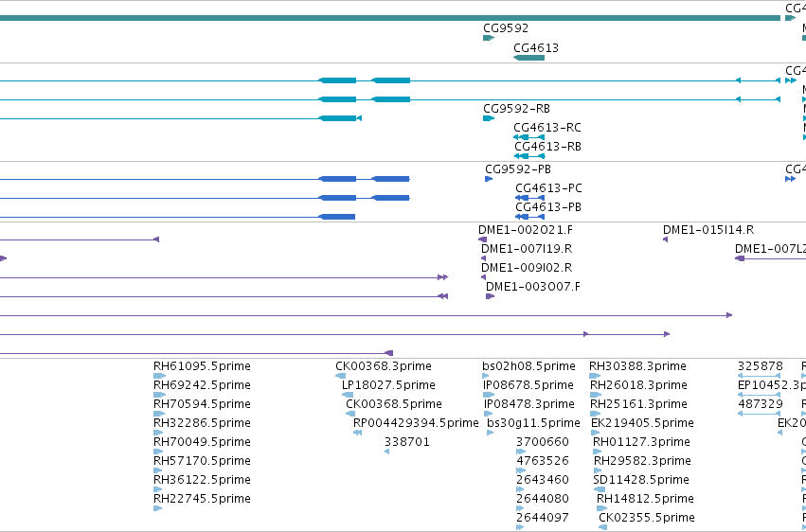The image size is (806, 532).
Task: Click the 2643460 feature
Action: click(x=521, y=489)
